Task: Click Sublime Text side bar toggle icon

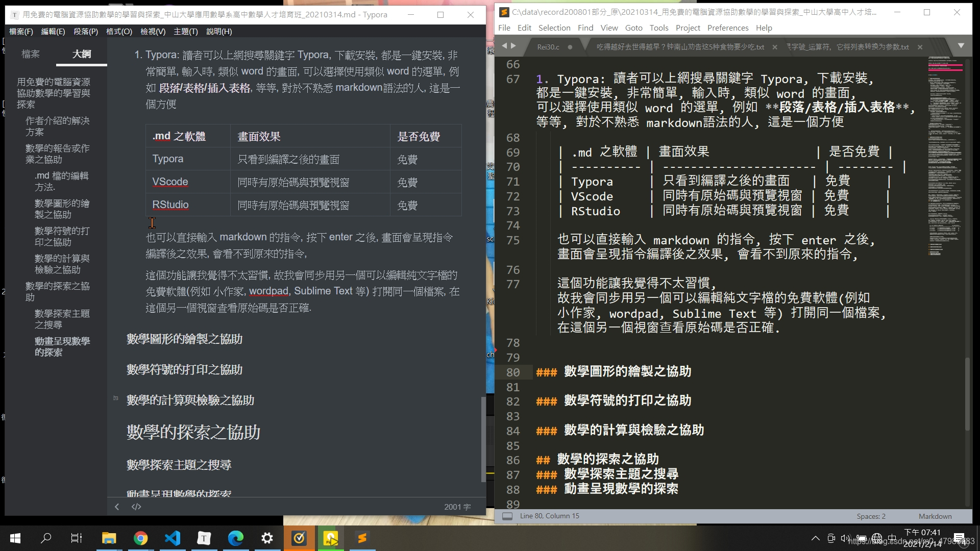Action: pos(507,516)
